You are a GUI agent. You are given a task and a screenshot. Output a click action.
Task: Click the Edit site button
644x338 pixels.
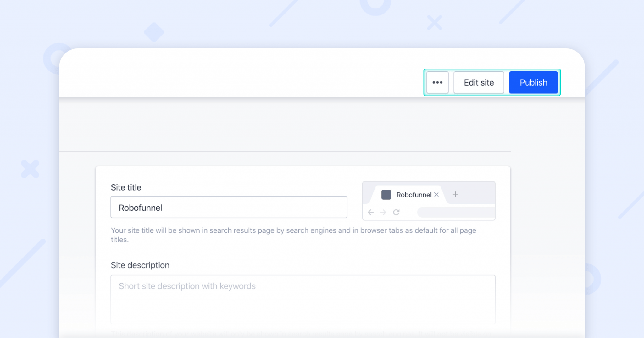[x=479, y=82]
